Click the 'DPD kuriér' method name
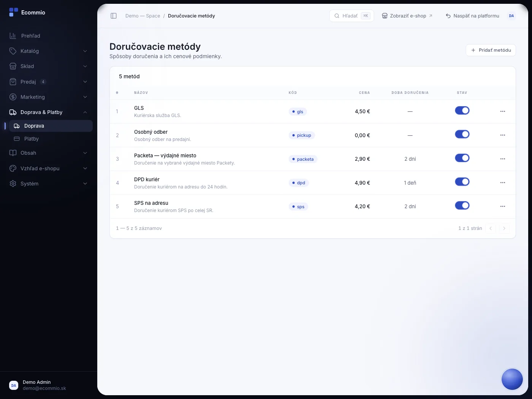The width and height of the screenshot is (532, 399). click(147, 179)
